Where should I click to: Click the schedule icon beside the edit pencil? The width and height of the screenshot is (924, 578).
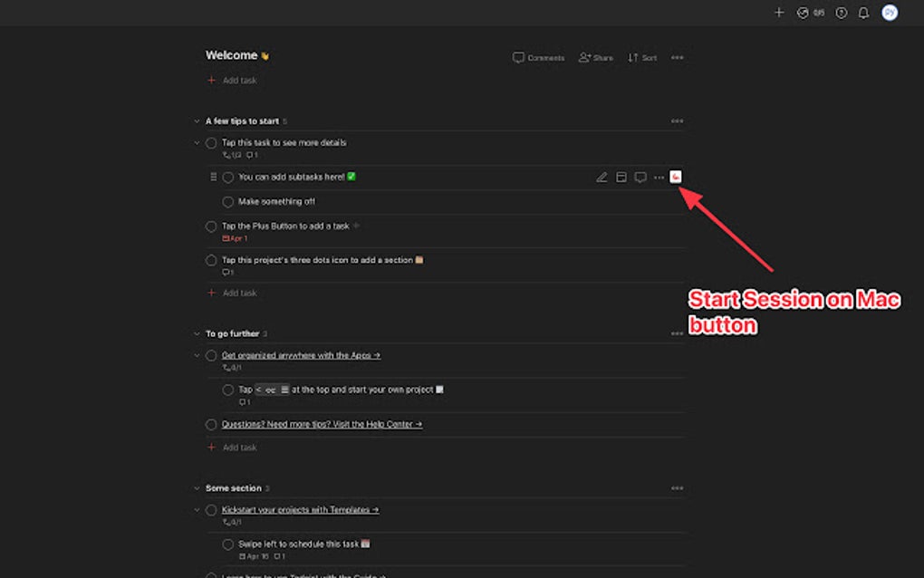(621, 177)
